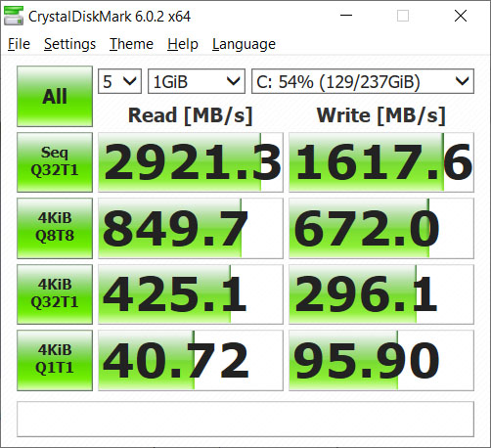This screenshot has width=491, height=448.
Task: Select the 2921.3 sequential read result
Action: tap(191, 162)
